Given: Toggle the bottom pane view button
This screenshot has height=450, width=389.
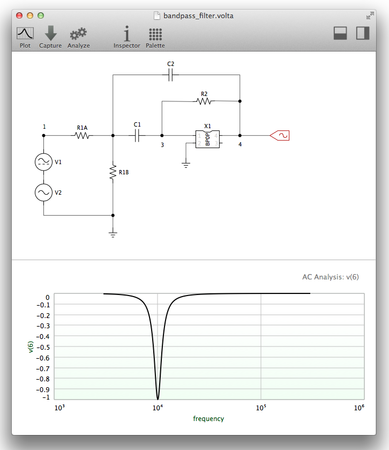Looking at the screenshot, I should pyautogui.click(x=340, y=33).
